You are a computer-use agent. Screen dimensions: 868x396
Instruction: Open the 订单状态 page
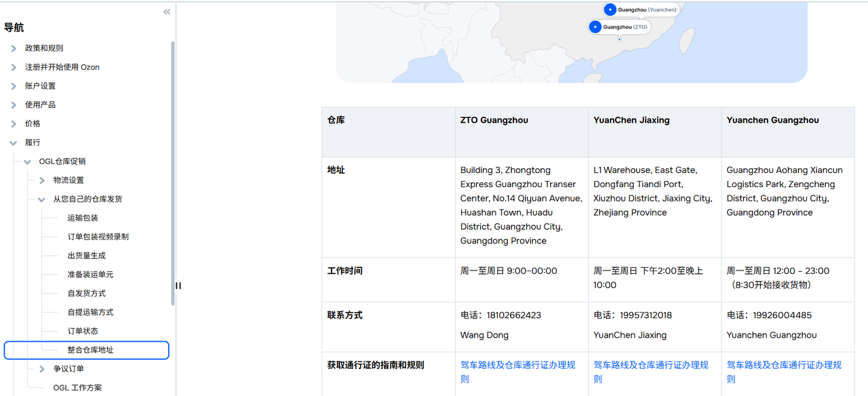point(83,331)
